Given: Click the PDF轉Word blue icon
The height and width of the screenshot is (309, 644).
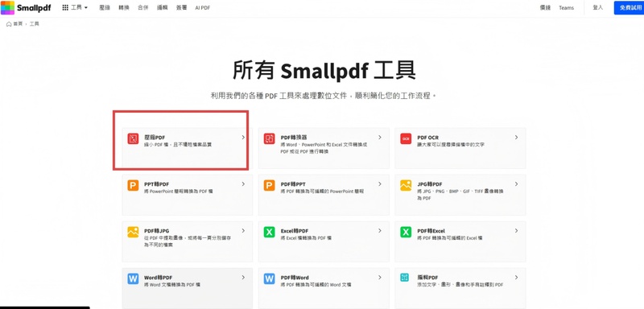Looking at the screenshot, I should (269, 279).
